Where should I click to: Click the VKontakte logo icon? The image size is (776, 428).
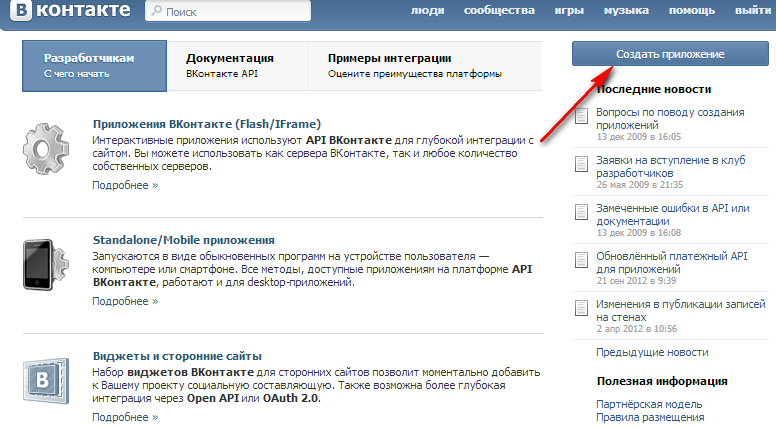[x=21, y=10]
